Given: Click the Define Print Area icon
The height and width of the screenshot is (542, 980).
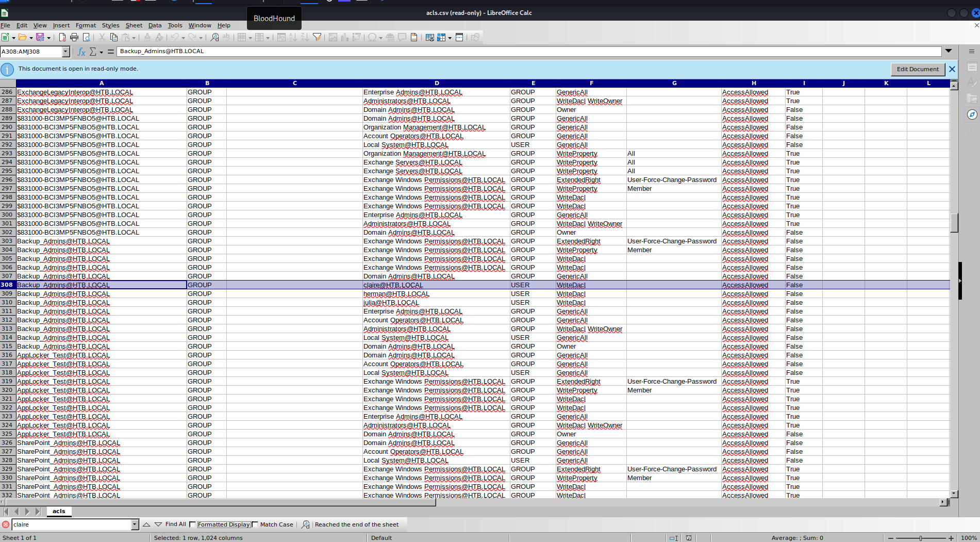Looking at the screenshot, I should 429,37.
